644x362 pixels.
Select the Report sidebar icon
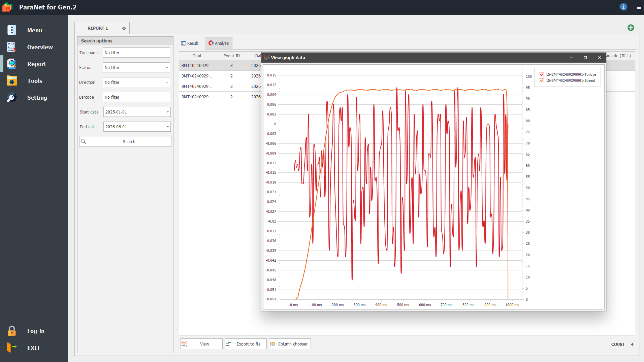tap(12, 64)
